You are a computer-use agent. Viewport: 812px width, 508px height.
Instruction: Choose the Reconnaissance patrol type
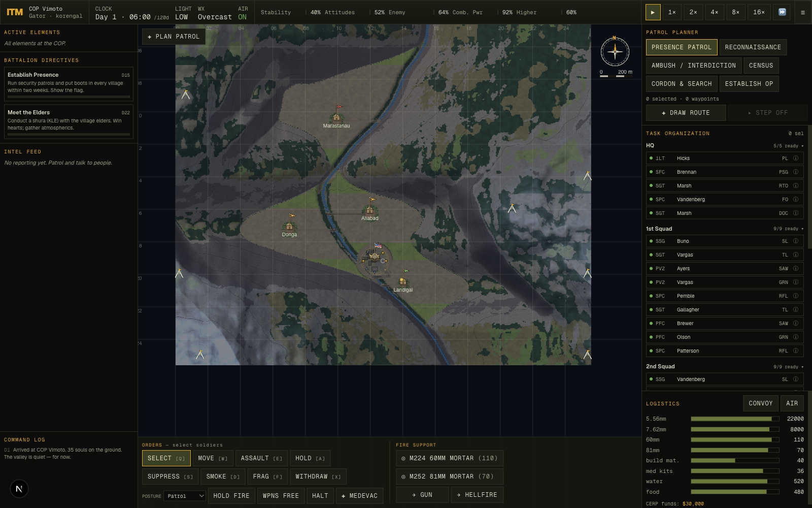point(753,47)
